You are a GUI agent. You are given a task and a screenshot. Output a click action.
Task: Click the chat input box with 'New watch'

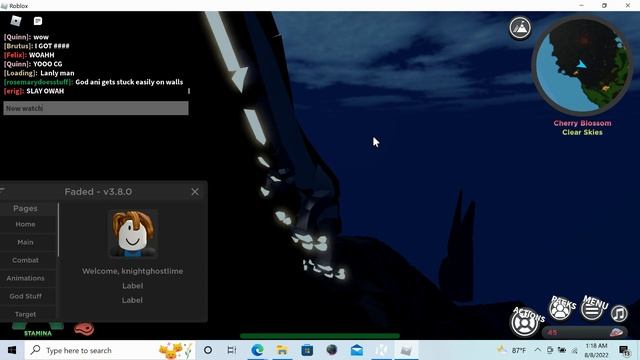coord(96,108)
